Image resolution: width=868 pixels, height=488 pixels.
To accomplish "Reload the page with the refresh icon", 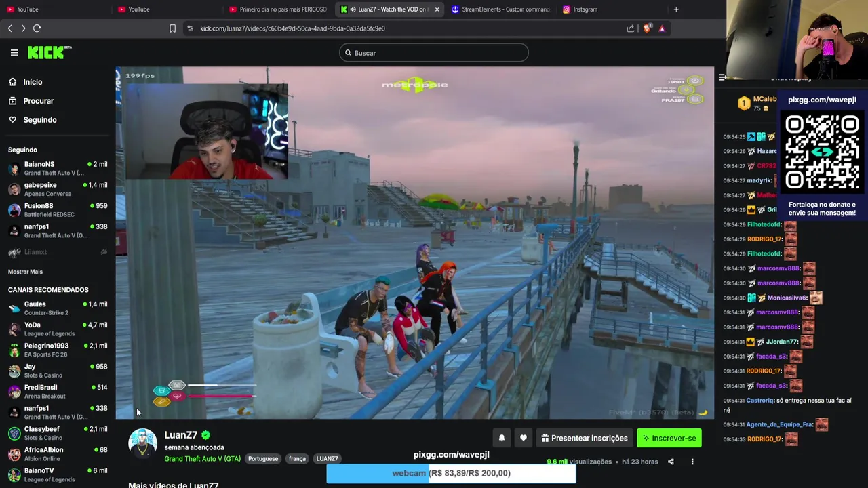I will [x=37, y=28].
